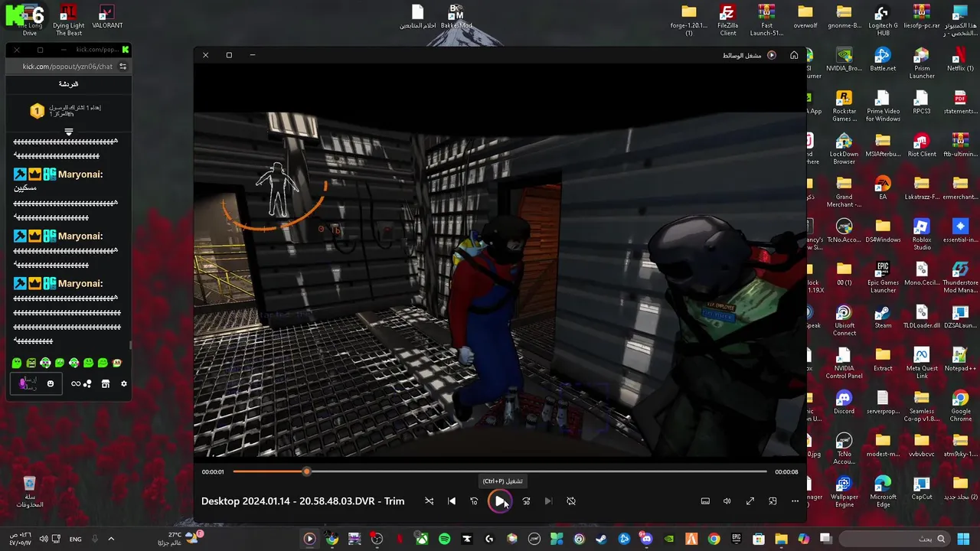Click Windows Start button on taskbar
Viewport: 980px width, 551px height.
[x=964, y=539]
